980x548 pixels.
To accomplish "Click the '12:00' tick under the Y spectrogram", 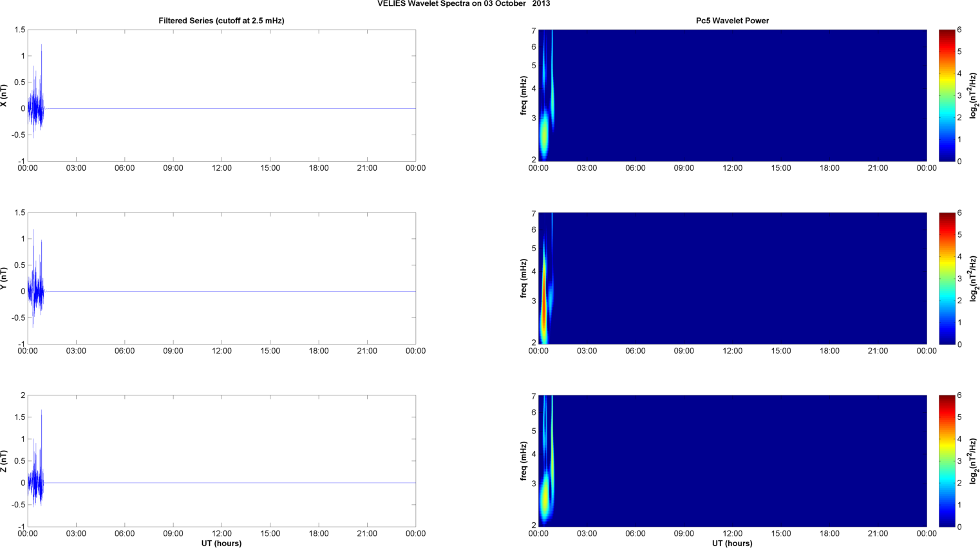I will [732, 351].
